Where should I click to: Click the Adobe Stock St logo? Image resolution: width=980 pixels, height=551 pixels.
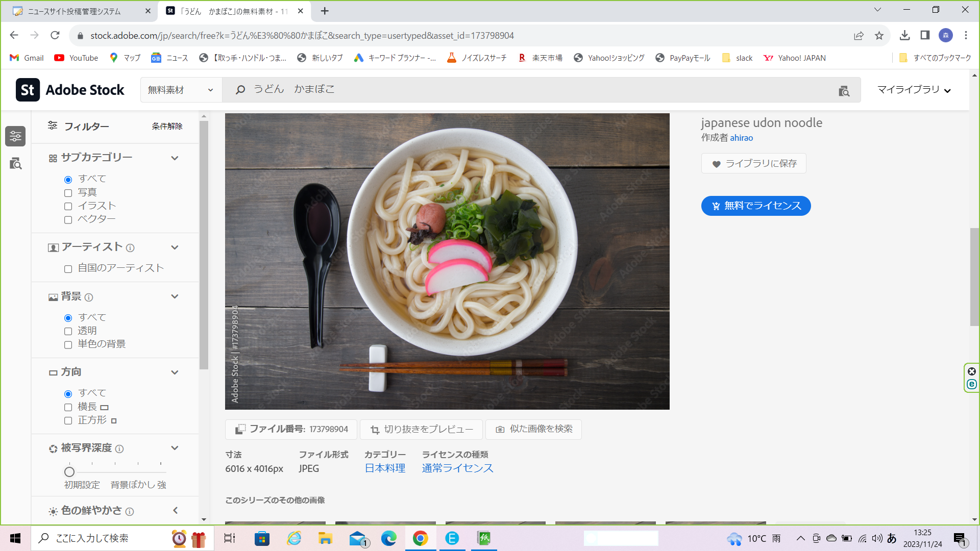coord(28,90)
